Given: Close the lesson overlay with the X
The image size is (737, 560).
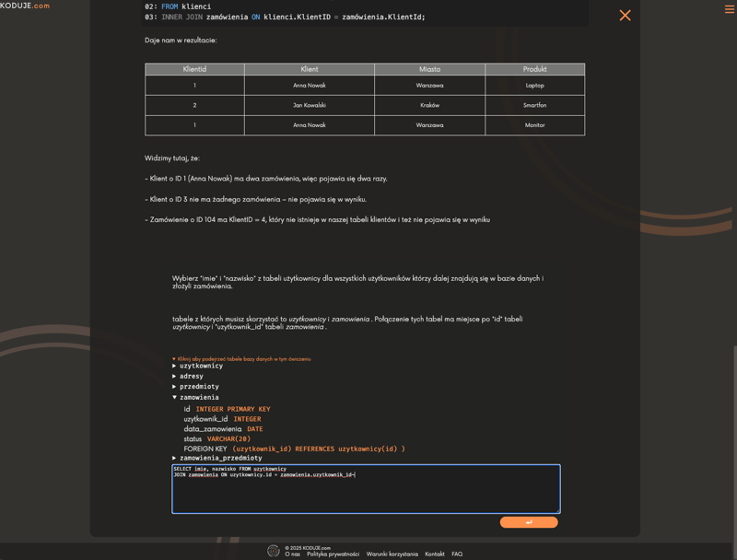Looking at the screenshot, I should [625, 15].
